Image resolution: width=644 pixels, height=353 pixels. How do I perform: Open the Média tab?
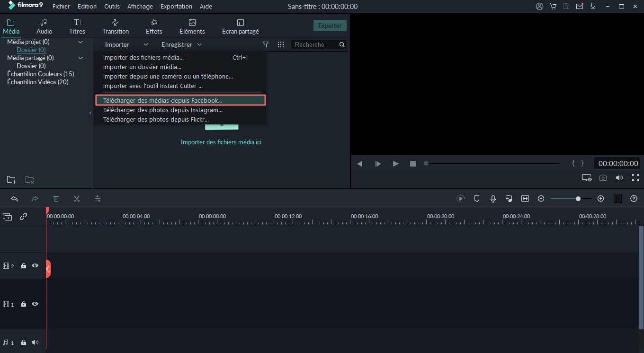point(11,27)
